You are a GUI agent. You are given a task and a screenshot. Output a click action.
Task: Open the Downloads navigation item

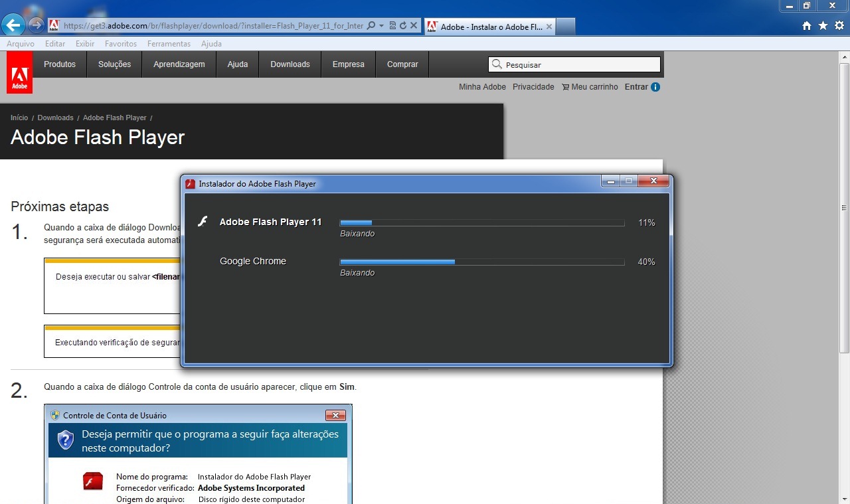click(290, 64)
